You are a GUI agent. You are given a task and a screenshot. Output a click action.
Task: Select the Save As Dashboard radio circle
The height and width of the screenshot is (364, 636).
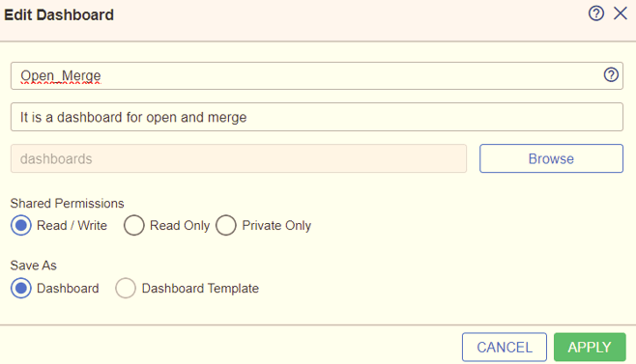pyautogui.click(x=21, y=288)
